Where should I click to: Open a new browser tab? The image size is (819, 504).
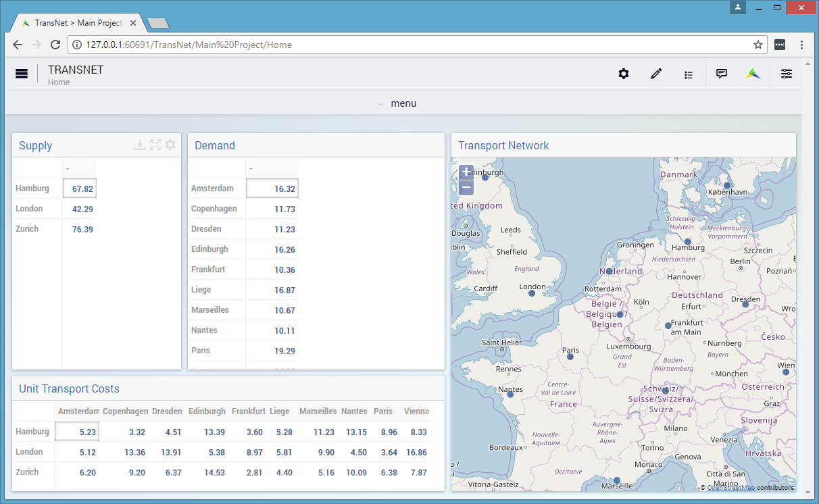[x=157, y=24]
